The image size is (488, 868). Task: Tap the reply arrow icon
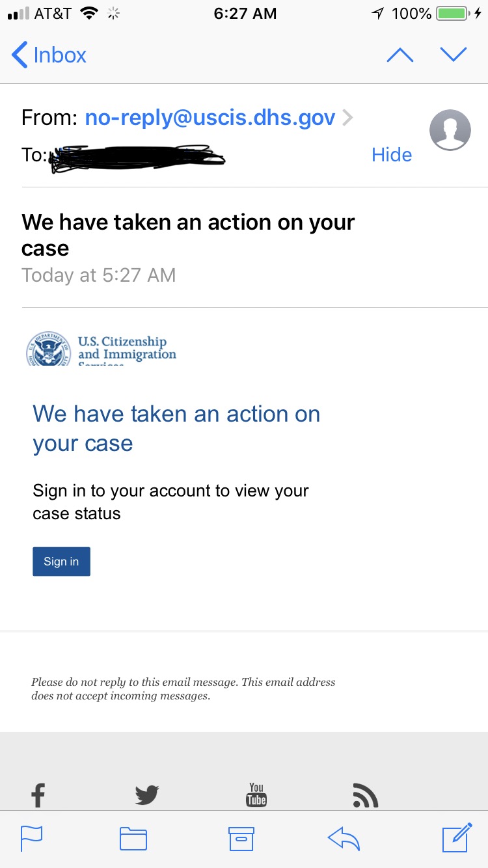(344, 839)
